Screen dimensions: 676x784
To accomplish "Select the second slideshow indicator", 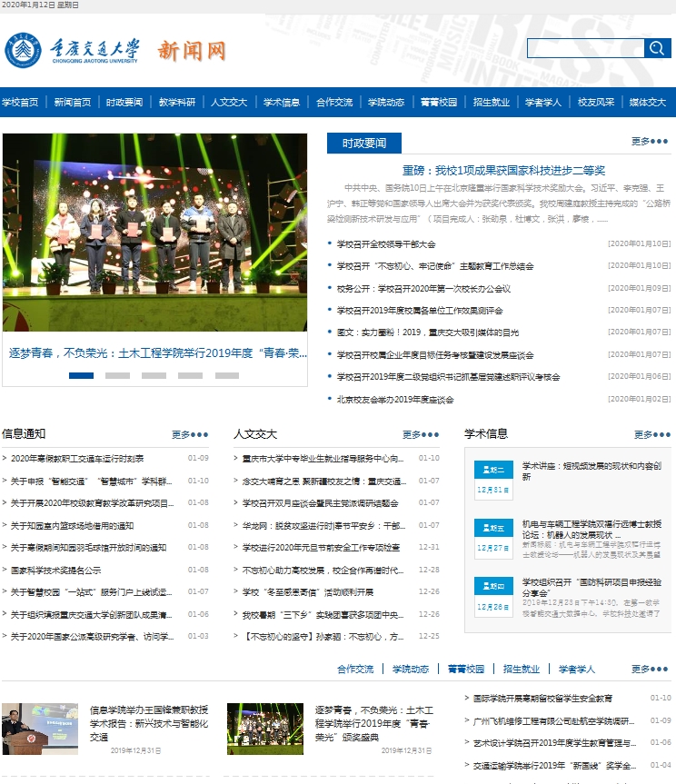I will click(x=117, y=375).
